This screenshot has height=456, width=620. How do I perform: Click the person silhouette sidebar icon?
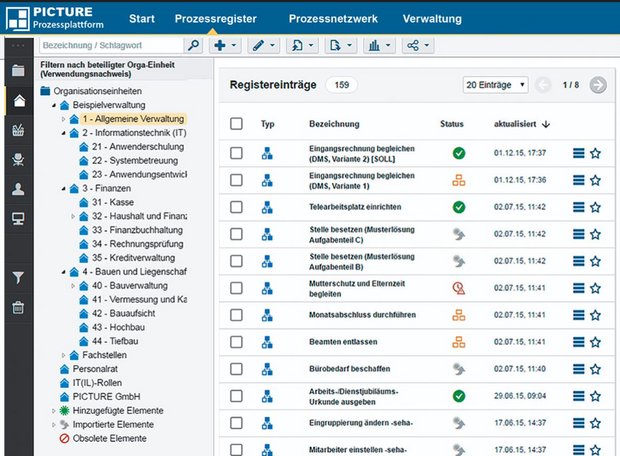coord(18,189)
